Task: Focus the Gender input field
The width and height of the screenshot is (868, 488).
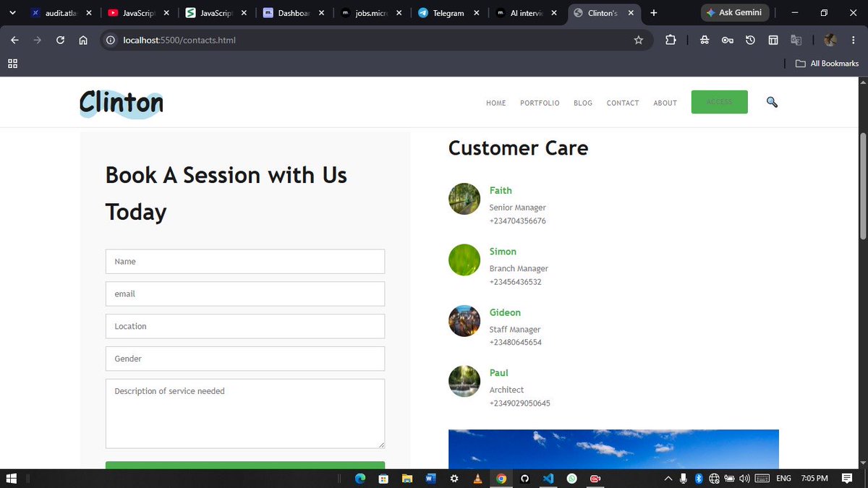Action: 244,359
